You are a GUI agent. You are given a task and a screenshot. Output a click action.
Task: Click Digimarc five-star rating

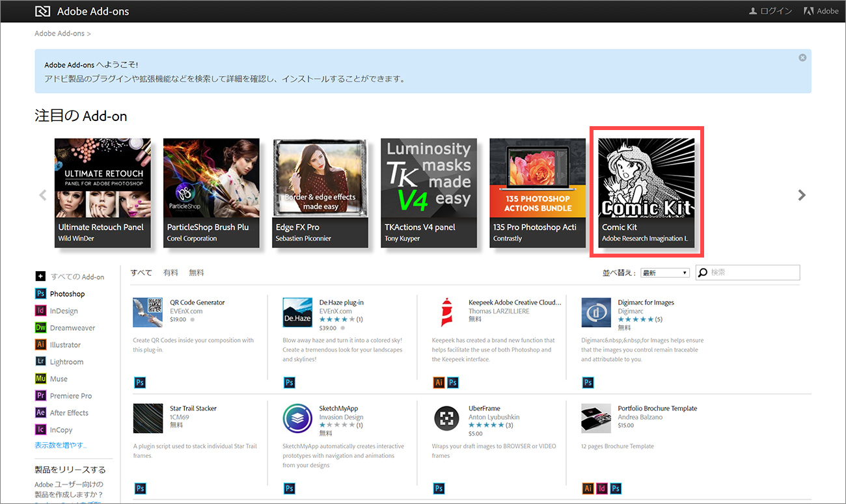pos(635,319)
